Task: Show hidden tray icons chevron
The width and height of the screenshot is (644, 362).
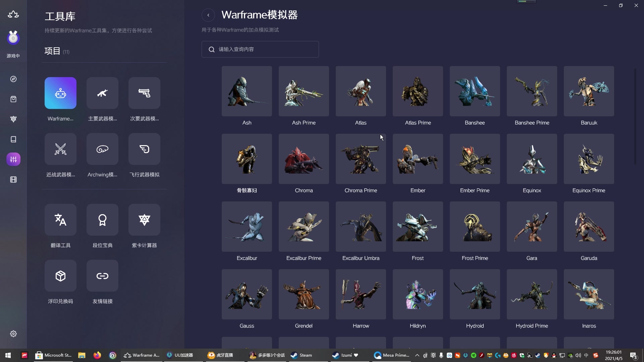Action: point(417,355)
